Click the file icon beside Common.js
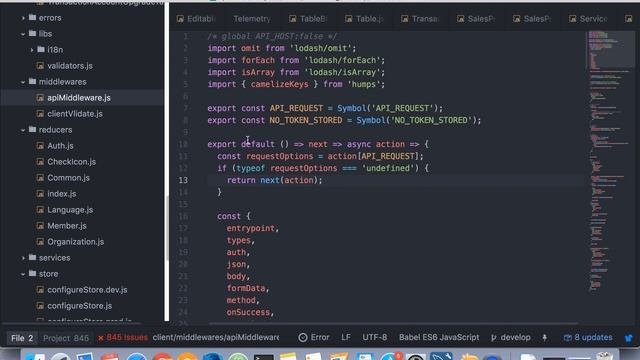This screenshot has height=360, width=640. tap(40, 178)
